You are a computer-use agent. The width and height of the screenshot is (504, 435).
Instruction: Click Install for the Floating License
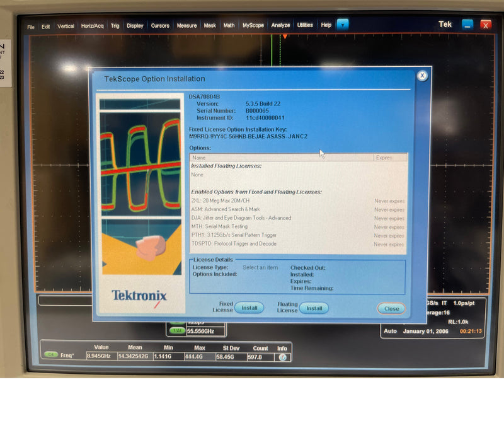(x=313, y=308)
